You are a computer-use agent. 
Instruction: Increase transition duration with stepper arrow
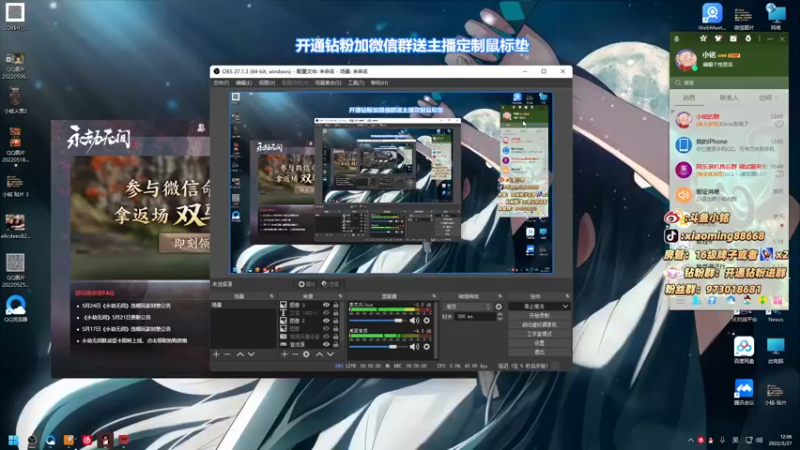point(499,314)
